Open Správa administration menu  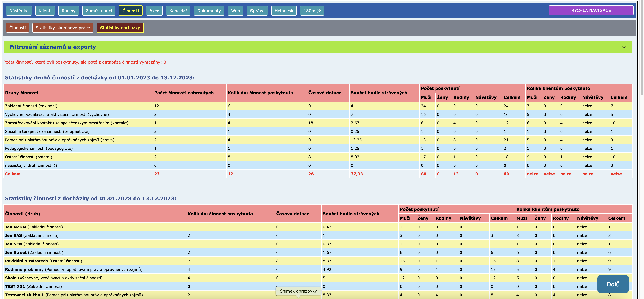(x=257, y=11)
